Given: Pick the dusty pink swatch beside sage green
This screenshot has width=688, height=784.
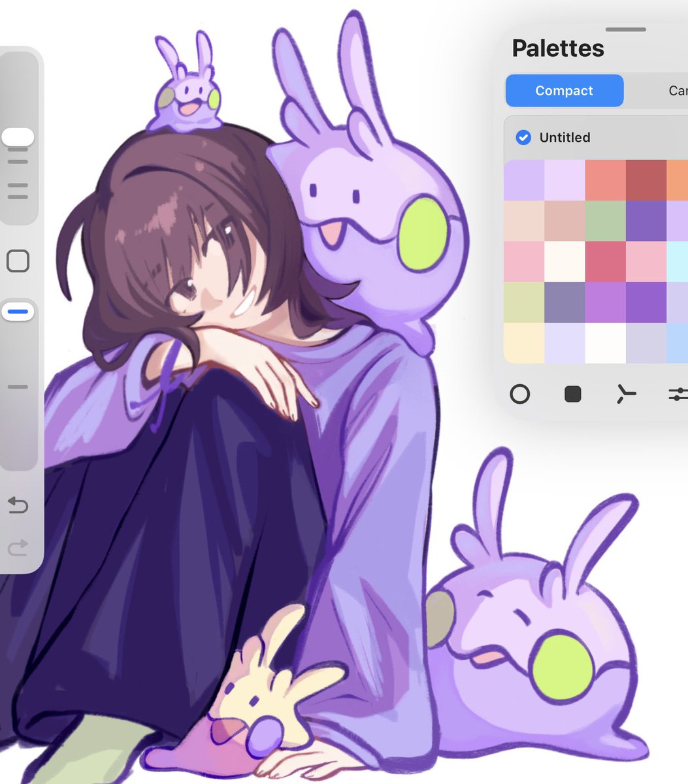Looking at the screenshot, I should click(565, 221).
